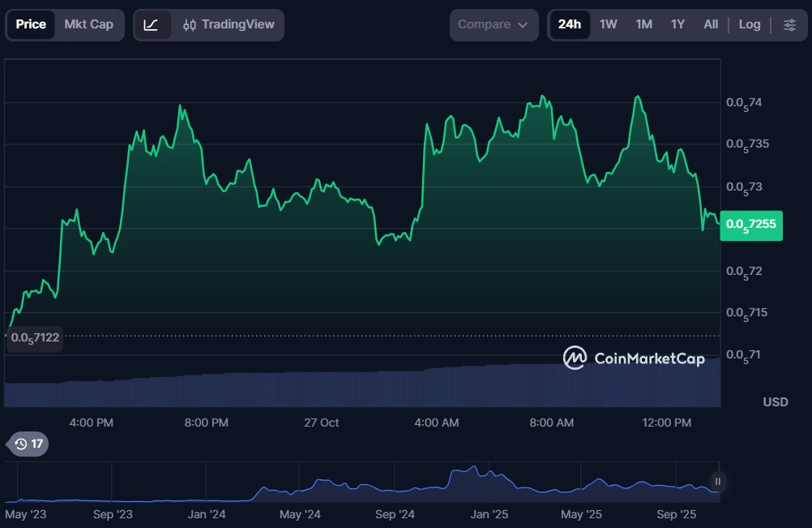Click Jan '25 on the overview timeline
Image resolution: width=812 pixels, height=528 pixels.
pyautogui.click(x=489, y=514)
